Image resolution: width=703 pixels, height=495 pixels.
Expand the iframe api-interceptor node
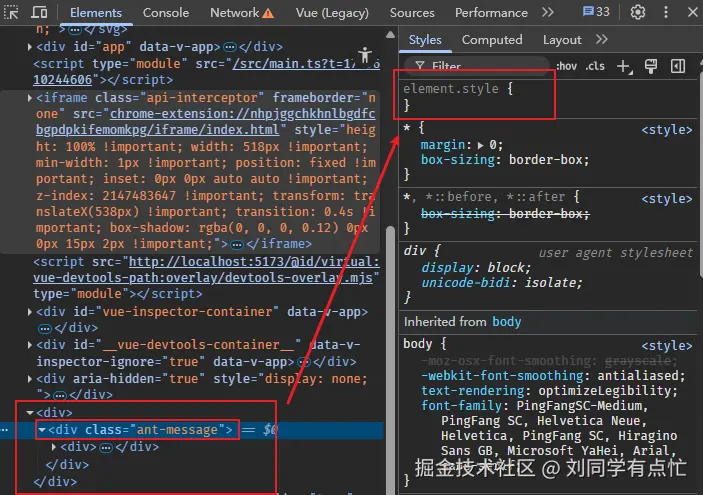[30, 97]
